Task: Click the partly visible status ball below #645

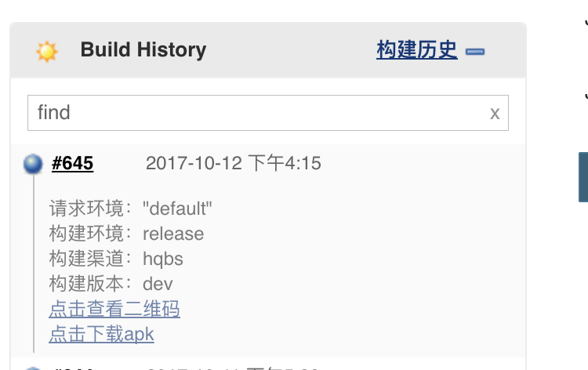Action: point(33,368)
